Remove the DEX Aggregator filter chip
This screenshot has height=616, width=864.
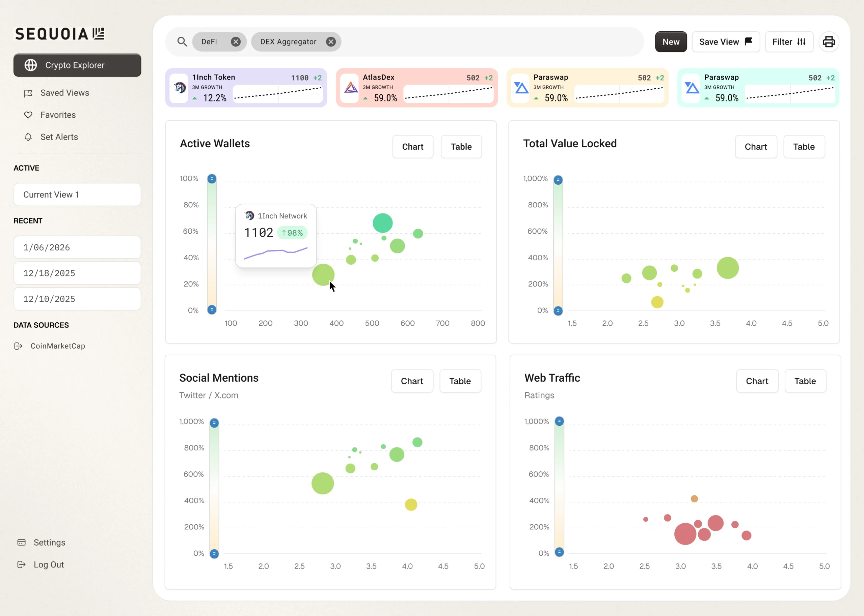pyautogui.click(x=331, y=42)
